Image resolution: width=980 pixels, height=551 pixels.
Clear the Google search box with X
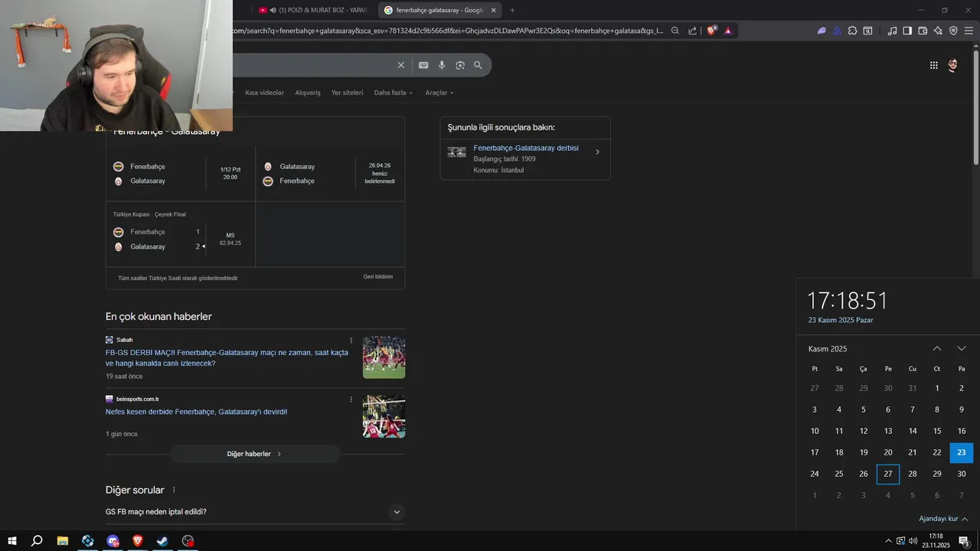[x=400, y=65]
